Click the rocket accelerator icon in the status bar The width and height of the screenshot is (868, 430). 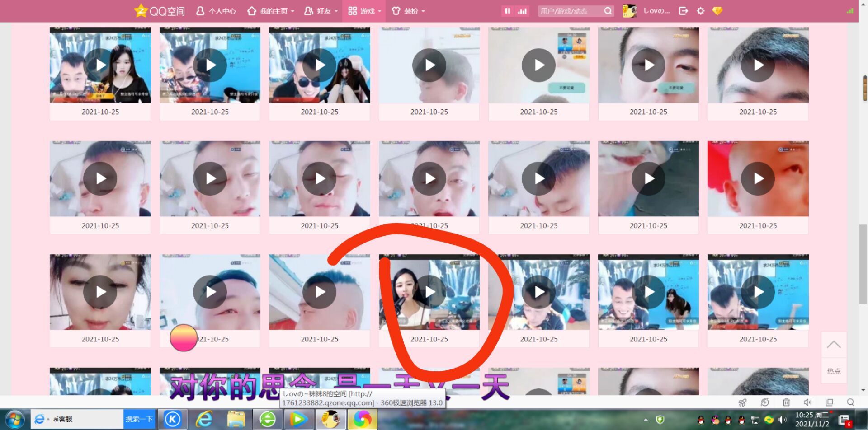[x=742, y=402]
